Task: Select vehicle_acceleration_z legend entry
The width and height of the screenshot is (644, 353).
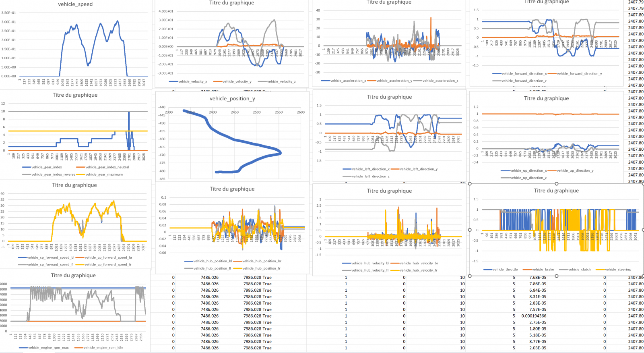Action: click(x=436, y=81)
